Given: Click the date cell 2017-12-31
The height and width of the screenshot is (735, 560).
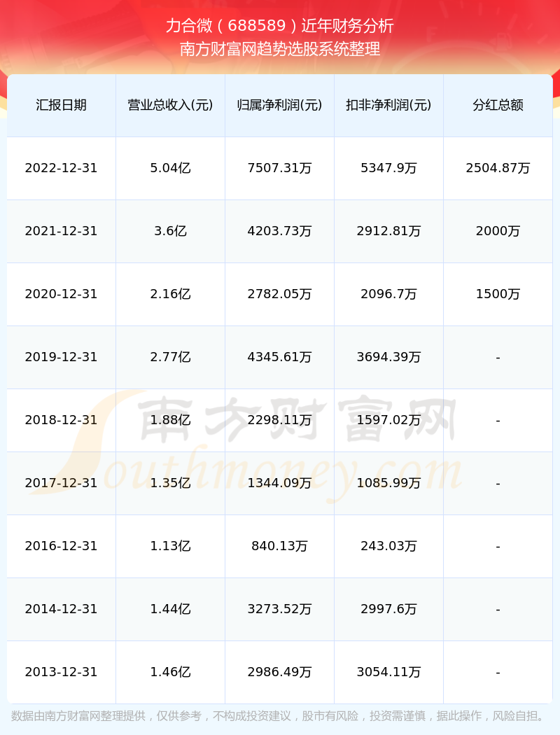Looking at the screenshot, I should (x=62, y=483).
